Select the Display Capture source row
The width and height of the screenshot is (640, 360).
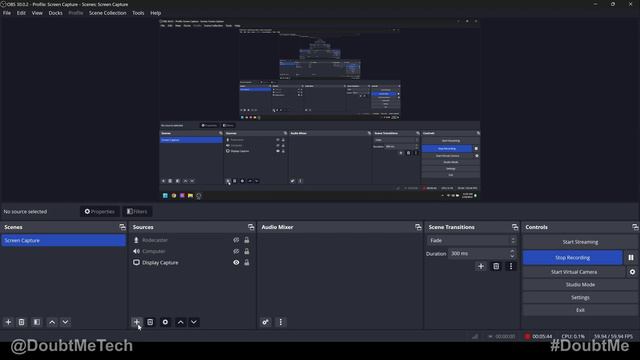click(x=192, y=262)
